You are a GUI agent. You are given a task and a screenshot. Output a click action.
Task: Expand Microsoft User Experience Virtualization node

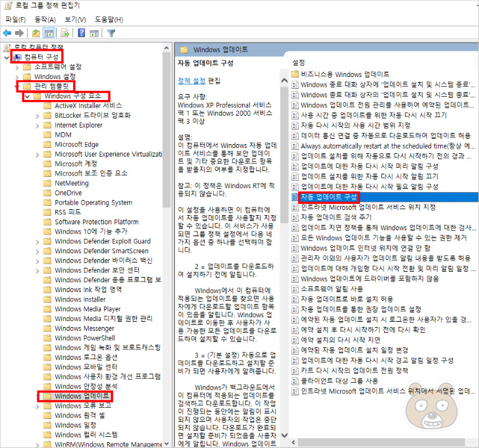pyautogui.click(x=38, y=155)
